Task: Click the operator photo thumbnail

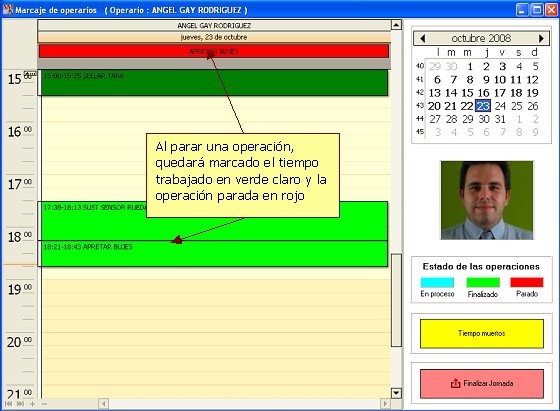Action: coord(487,200)
